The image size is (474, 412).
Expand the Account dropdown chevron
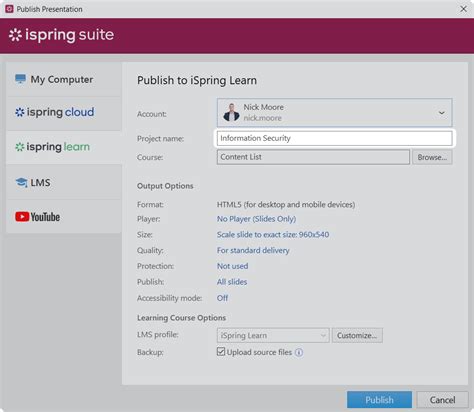441,113
